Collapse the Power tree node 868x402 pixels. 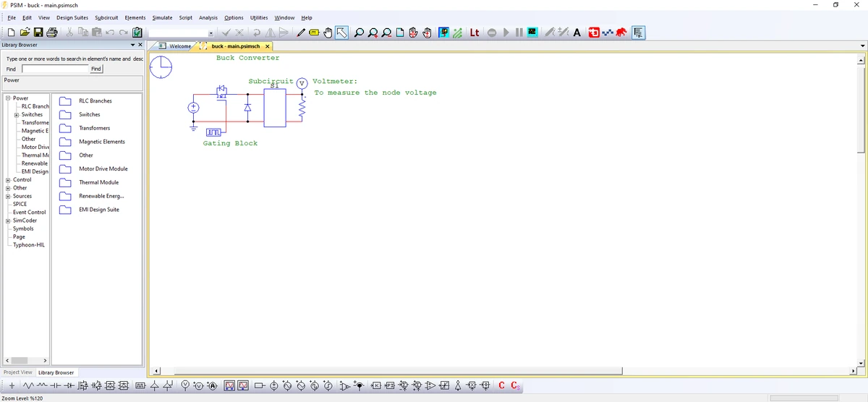tap(7, 98)
